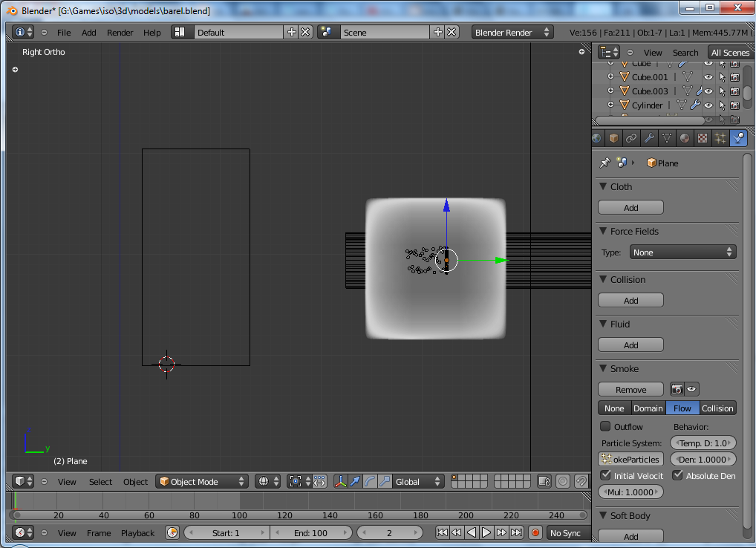Toggle smoke modifier viewport eye button
This screenshot has width=756, height=548.
[x=692, y=389]
